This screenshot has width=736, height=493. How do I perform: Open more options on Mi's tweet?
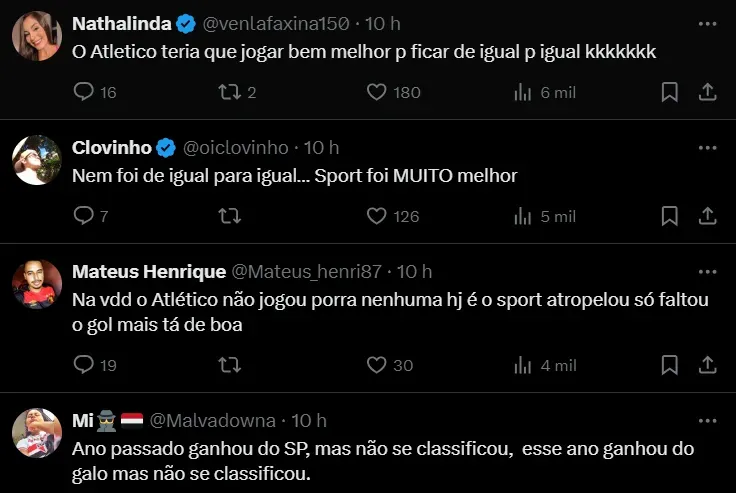tap(706, 421)
